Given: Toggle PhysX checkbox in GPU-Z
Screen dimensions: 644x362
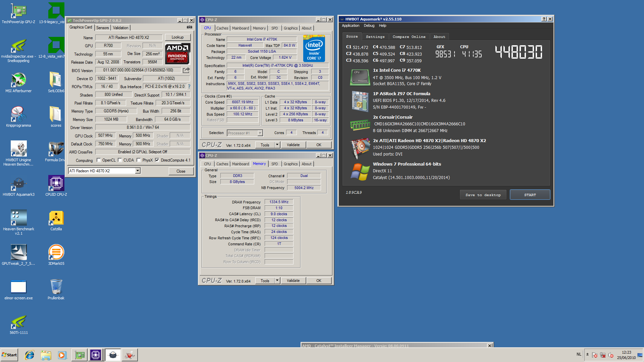Looking at the screenshot, I should tap(139, 160).
